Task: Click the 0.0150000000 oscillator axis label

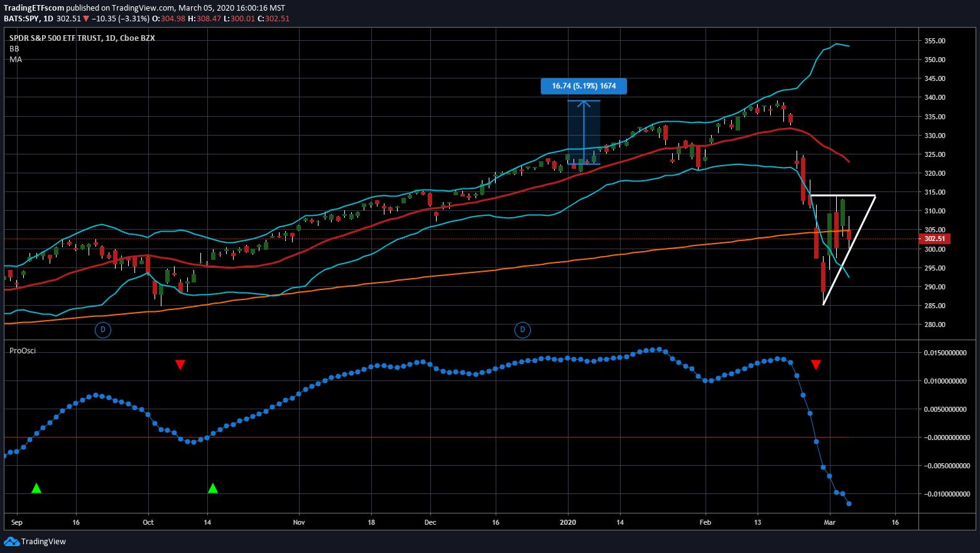Action: click(945, 353)
